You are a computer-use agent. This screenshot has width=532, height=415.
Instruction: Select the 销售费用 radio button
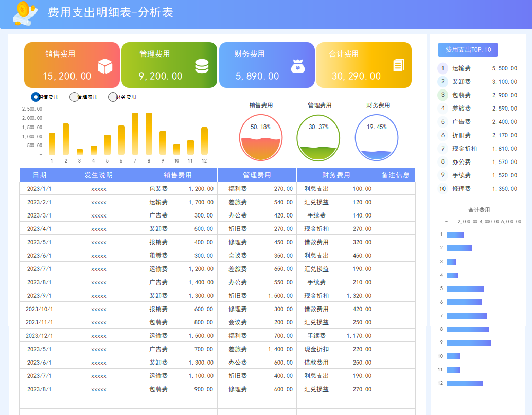(35, 96)
